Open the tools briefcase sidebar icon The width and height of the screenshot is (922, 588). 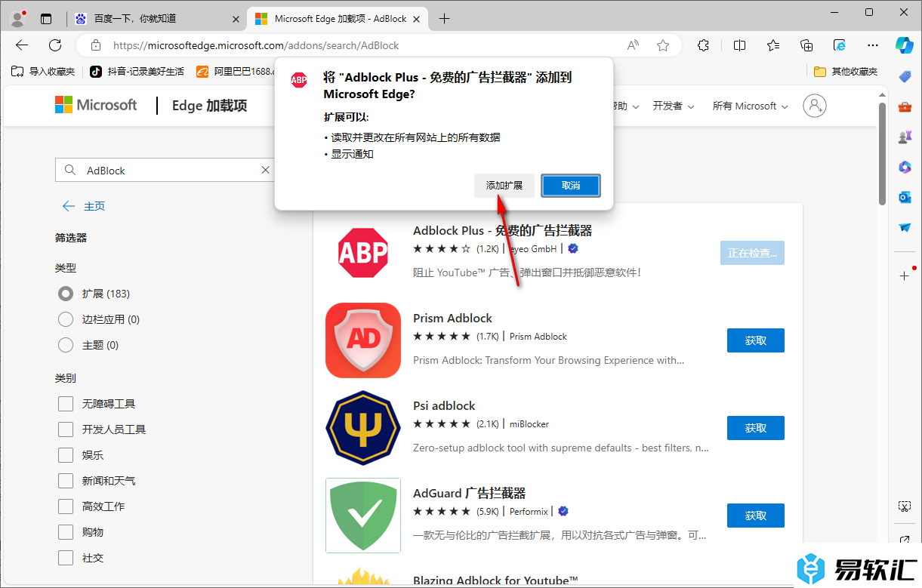click(905, 106)
